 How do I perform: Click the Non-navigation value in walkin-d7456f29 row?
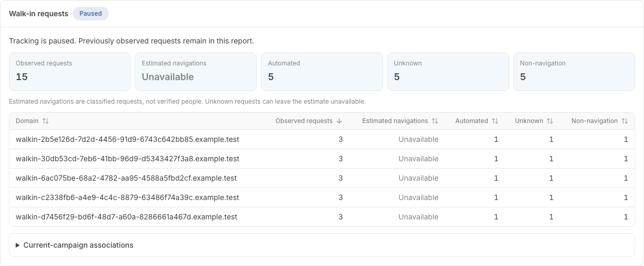pyautogui.click(x=626, y=217)
